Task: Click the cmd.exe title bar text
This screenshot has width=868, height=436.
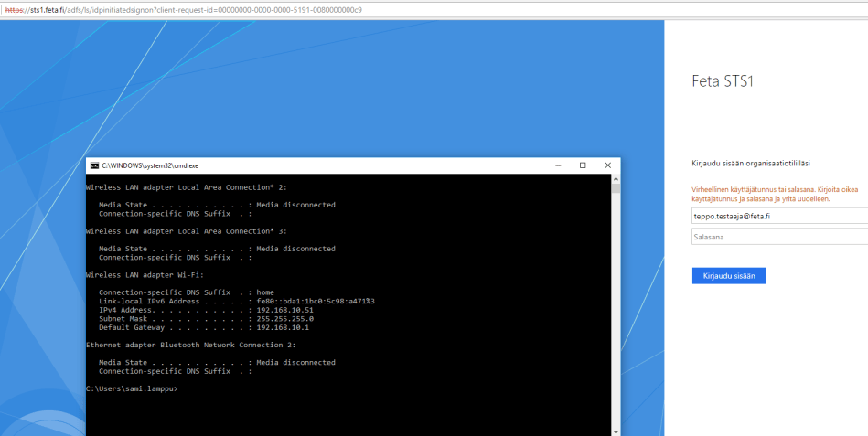Action: (x=150, y=165)
